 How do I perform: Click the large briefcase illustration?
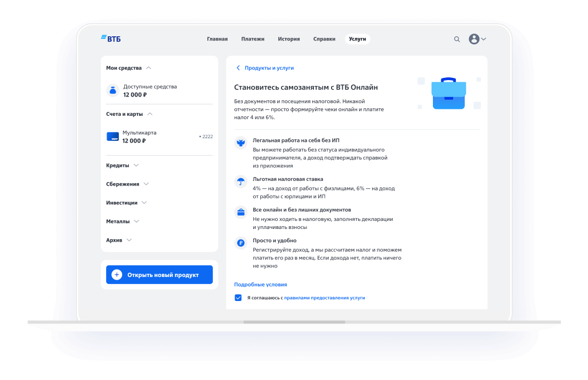[x=448, y=94]
